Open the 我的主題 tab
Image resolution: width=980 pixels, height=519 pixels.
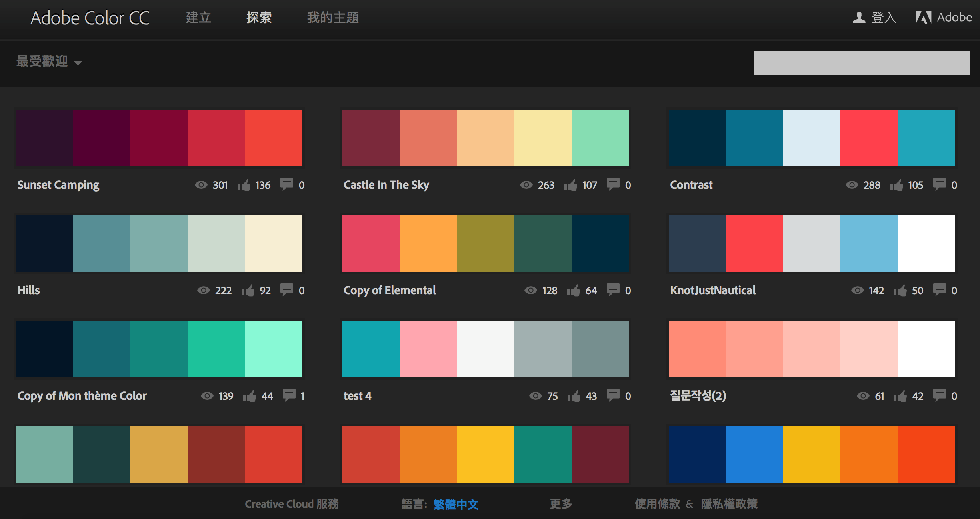click(333, 18)
